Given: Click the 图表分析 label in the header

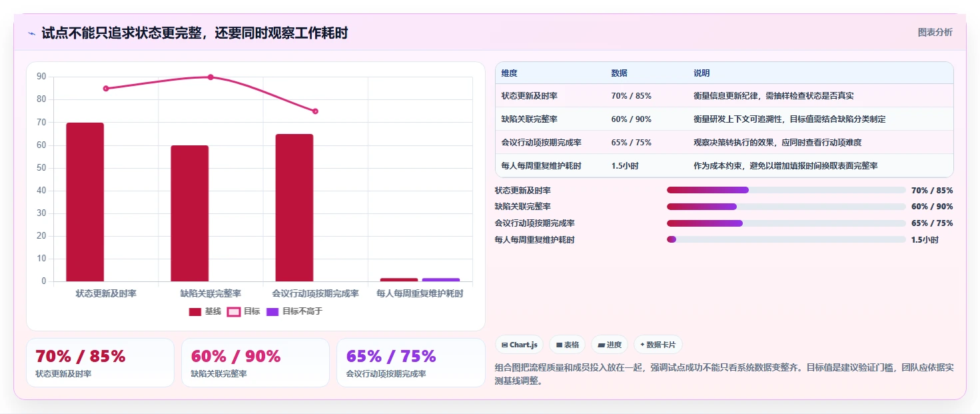Looking at the screenshot, I should (x=935, y=32).
